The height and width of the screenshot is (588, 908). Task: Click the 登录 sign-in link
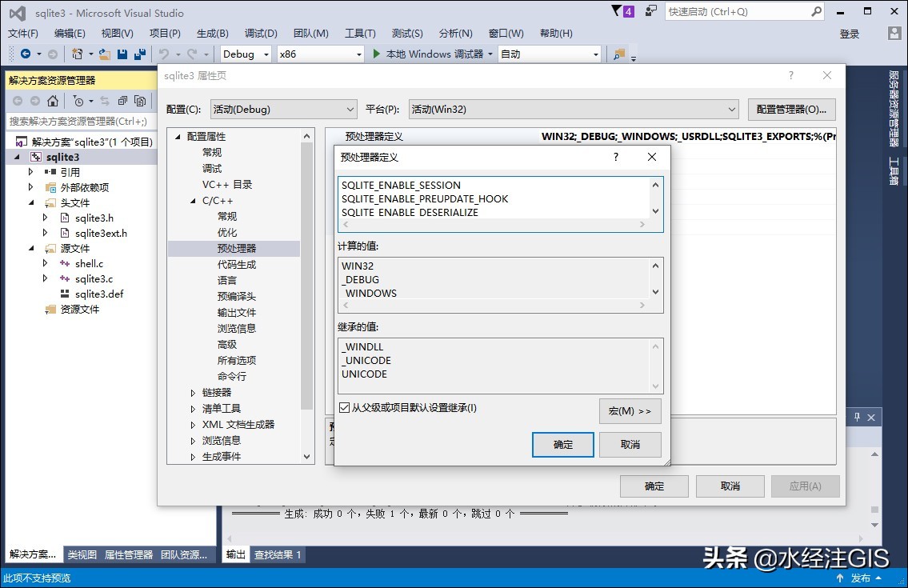tap(849, 34)
